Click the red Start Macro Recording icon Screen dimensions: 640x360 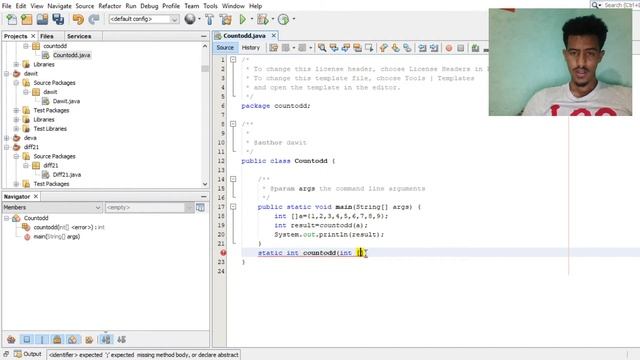pyautogui.click(x=449, y=48)
